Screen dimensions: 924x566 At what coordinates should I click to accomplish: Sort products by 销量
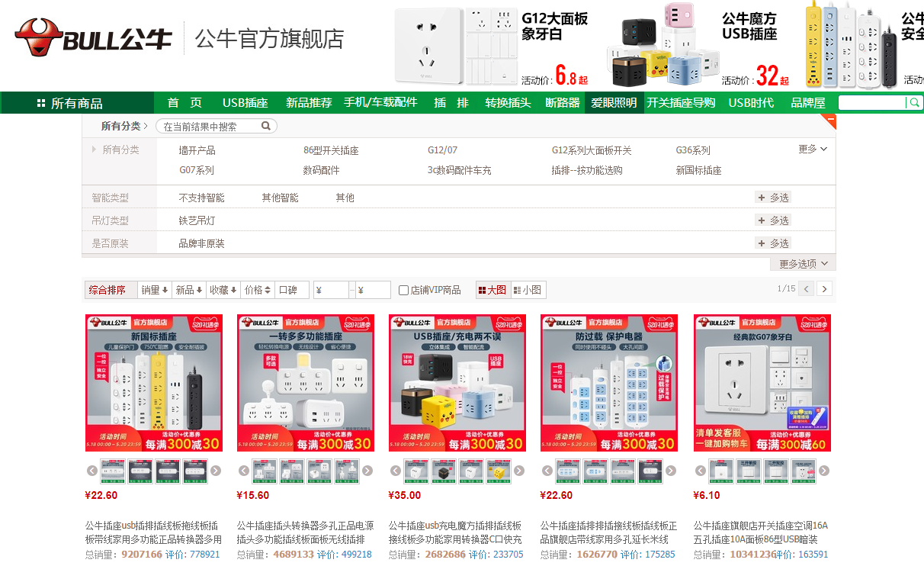(154, 290)
